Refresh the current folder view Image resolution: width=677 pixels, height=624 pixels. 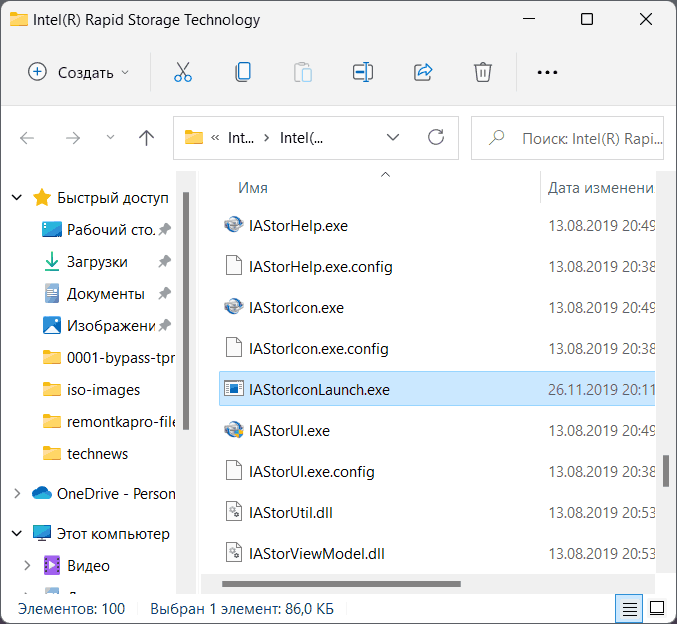(x=436, y=138)
